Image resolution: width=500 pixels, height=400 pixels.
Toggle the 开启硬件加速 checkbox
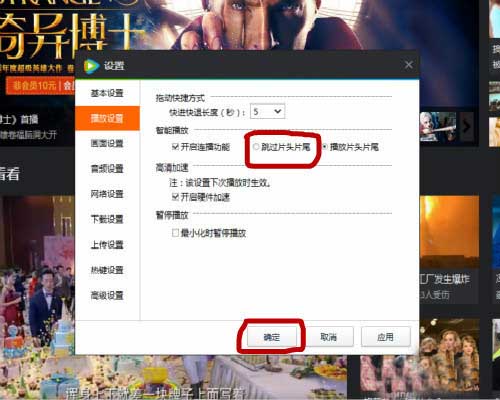175,197
